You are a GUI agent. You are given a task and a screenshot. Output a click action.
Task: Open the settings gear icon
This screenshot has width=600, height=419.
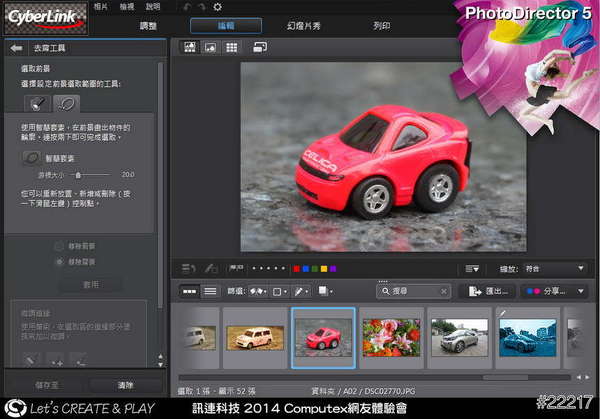[x=218, y=7]
